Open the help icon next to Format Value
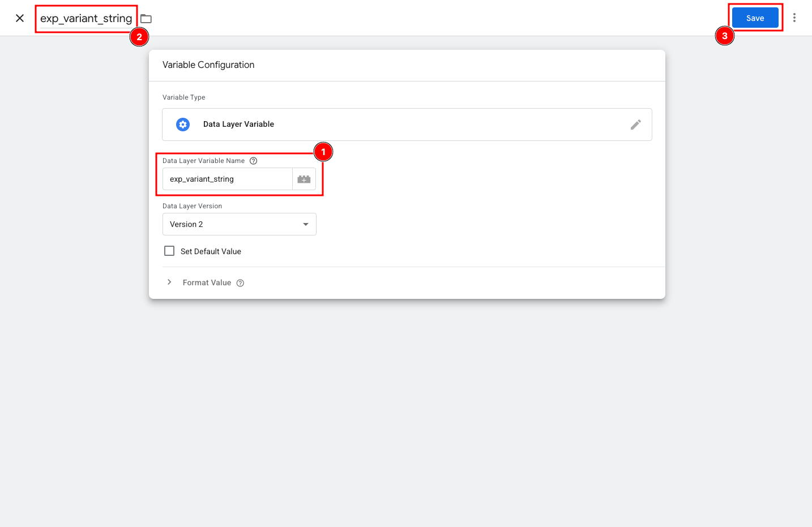Screen dimensions: 812x527 click(x=240, y=283)
